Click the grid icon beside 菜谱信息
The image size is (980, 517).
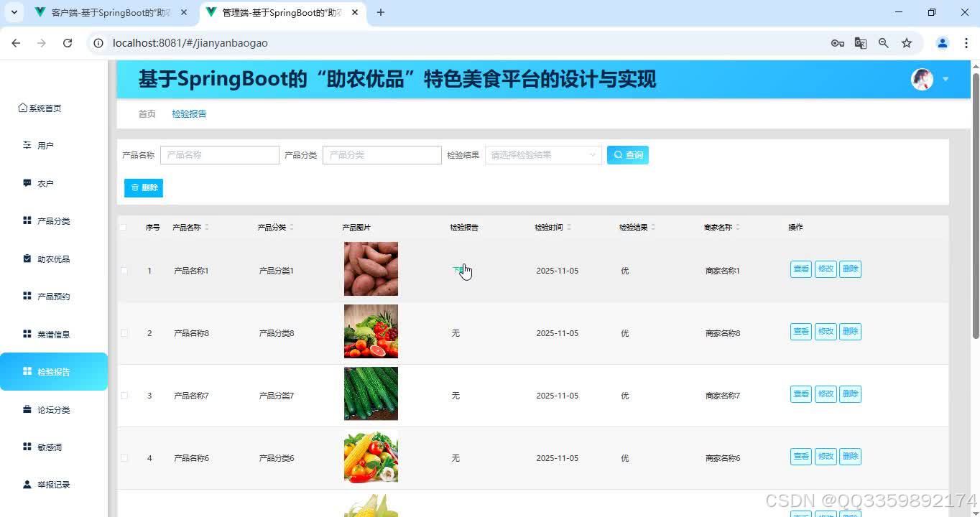27,334
